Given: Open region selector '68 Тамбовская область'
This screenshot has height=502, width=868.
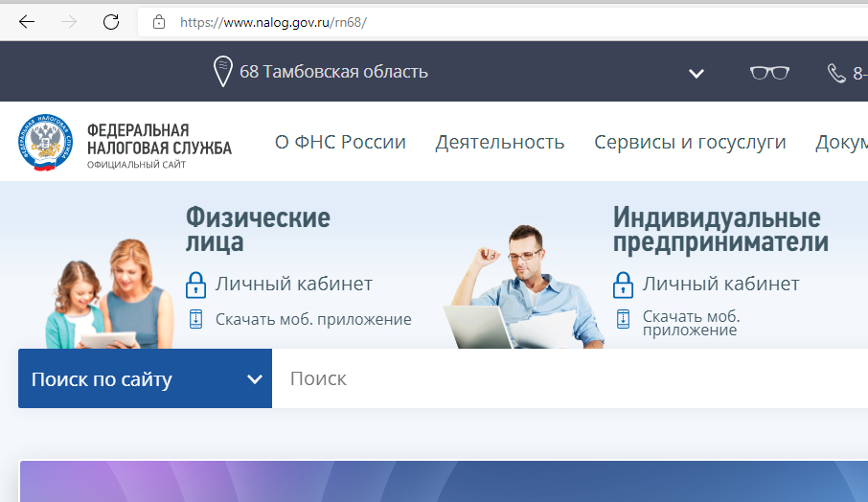Looking at the screenshot, I should click(333, 72).
